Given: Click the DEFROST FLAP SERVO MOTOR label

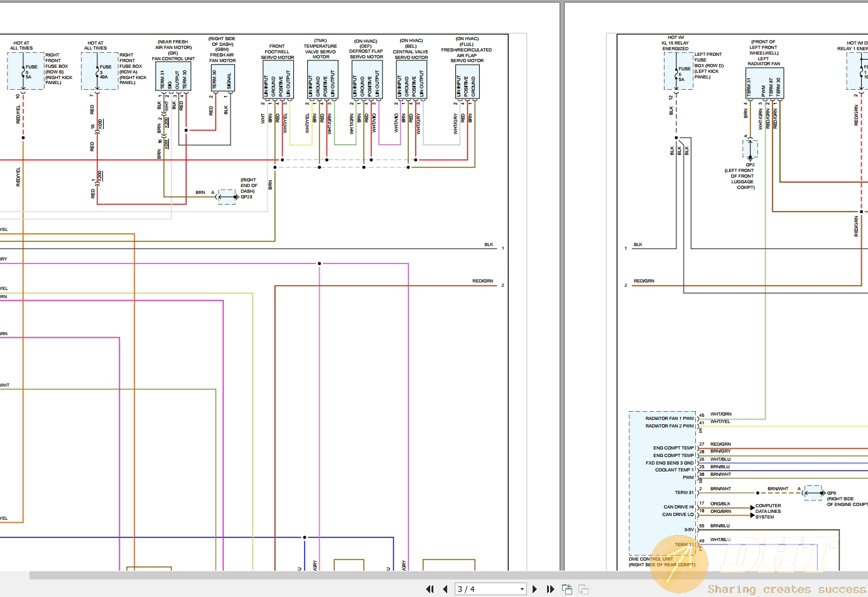Looking at the screenshot, I should (366, 54).
